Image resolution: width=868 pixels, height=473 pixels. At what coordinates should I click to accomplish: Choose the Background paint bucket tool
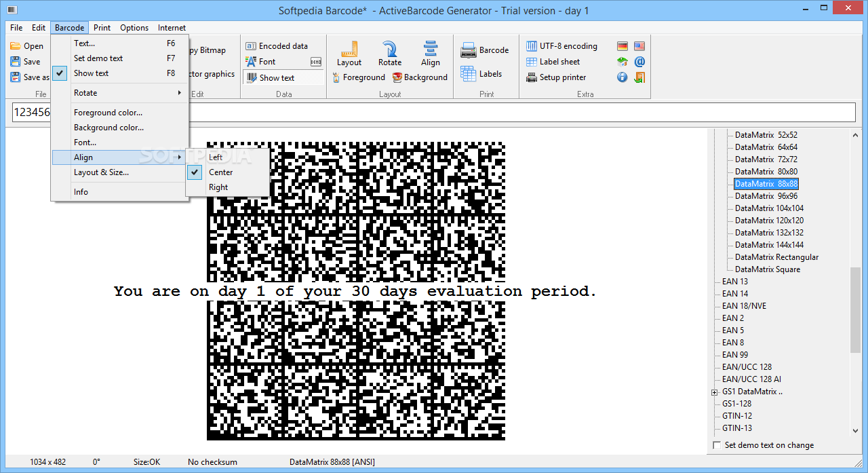click(420, 77)
